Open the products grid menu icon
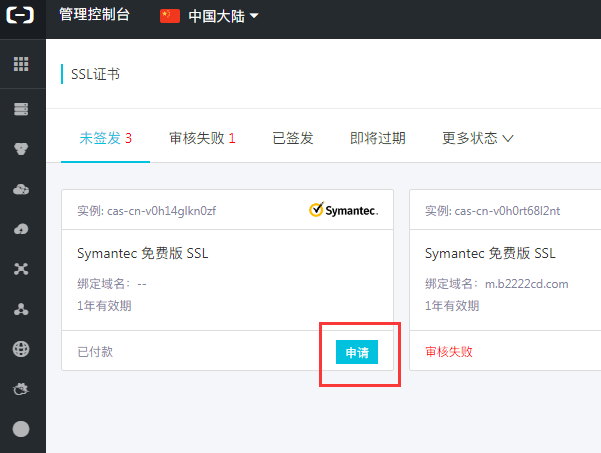This screenshot has height=453, width=601. pyautogui.click(x=21, y=64)
